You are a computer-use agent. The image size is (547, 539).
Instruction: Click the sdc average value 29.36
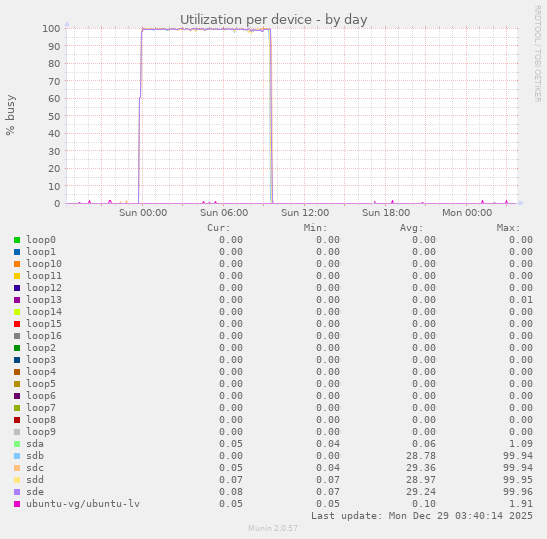pyautogui.click(x=421, y=468)
